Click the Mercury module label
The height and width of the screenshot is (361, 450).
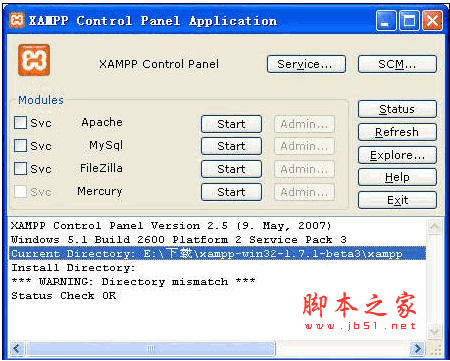click(100, 191)
